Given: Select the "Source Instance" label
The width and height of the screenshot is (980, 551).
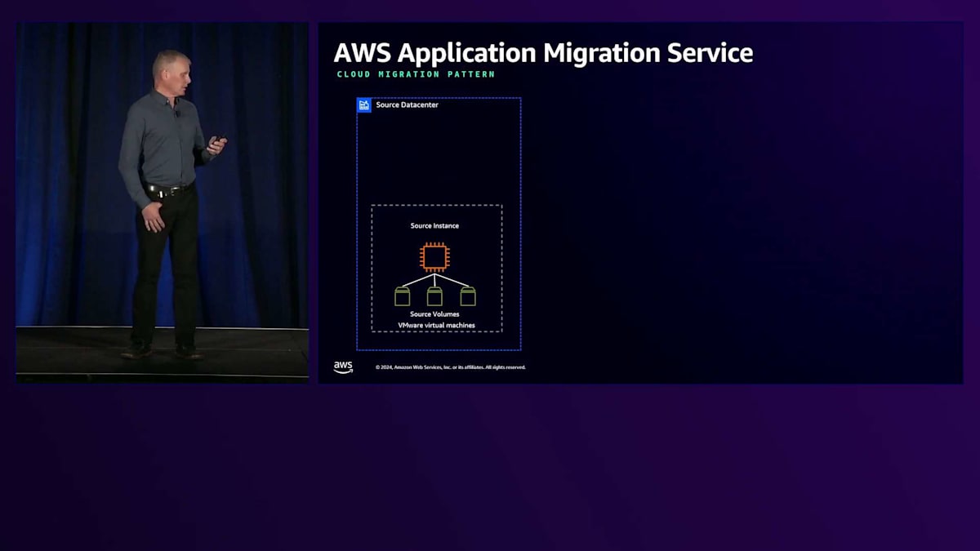Looking at the screenshot, I should click(434, 226).
